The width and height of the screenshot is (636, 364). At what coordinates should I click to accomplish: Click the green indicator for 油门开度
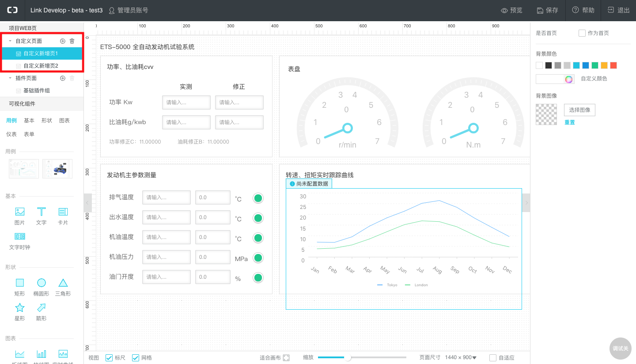pyautogui.click(x=258, y=277)
